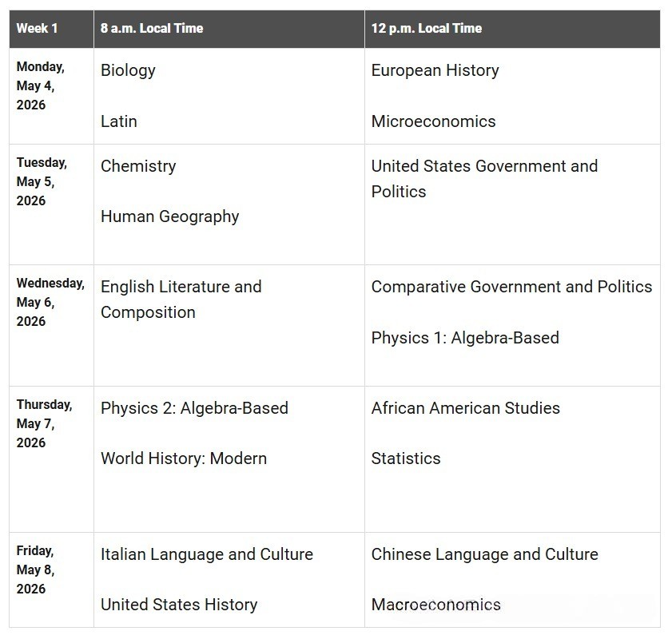This screenshot has height=635, width=672.
Task: Open Italian Language and Culture
Action: (207, 554)
